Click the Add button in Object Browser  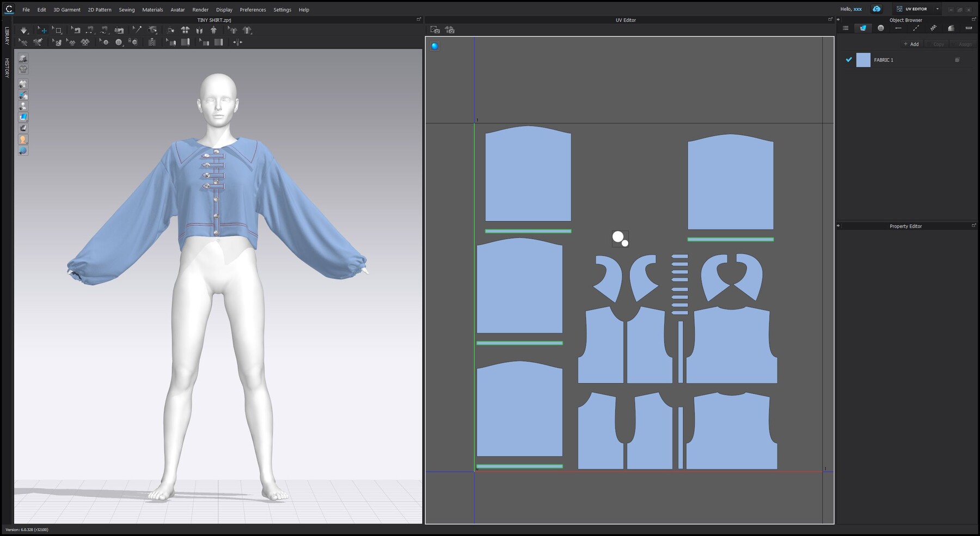(x=911, y=44)
